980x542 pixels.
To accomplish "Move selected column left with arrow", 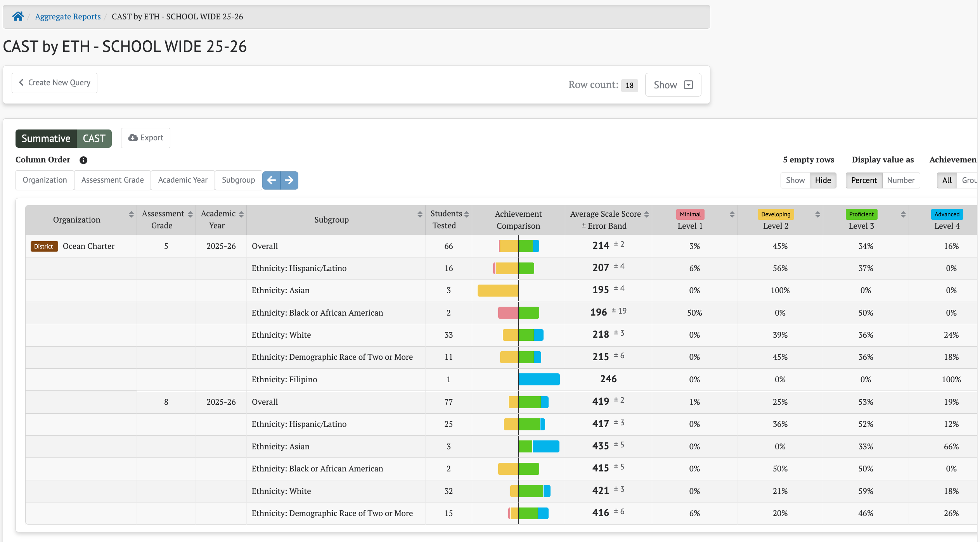I will pyautogui.click(x=272, y=180).
